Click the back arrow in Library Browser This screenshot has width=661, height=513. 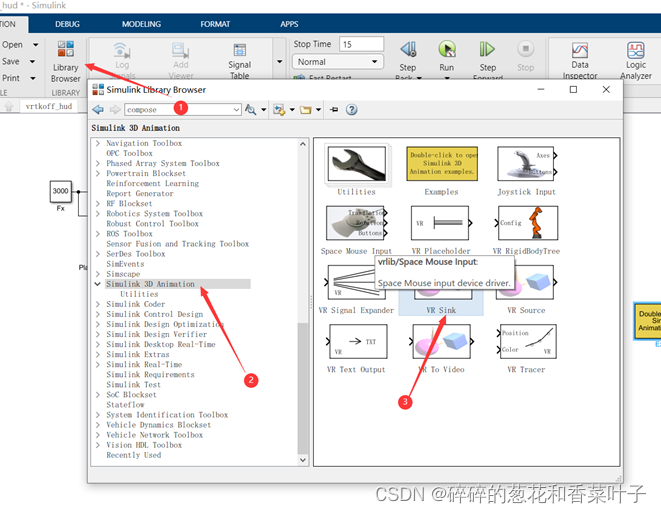(98, 110)
